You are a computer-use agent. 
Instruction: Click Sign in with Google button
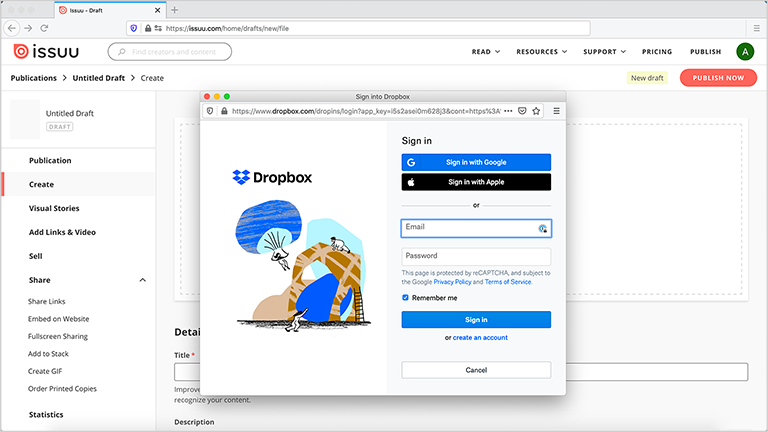coord(476,162)
